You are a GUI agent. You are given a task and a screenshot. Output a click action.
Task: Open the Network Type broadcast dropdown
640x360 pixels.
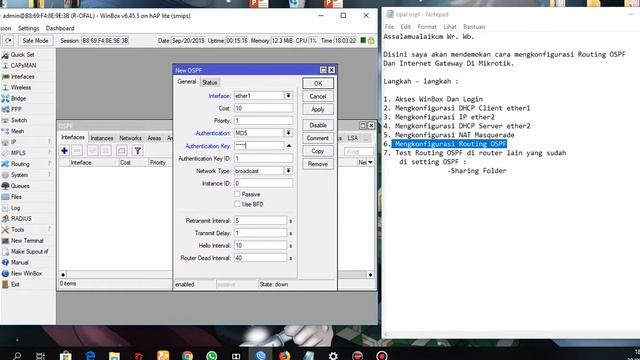tap(288, 171)
